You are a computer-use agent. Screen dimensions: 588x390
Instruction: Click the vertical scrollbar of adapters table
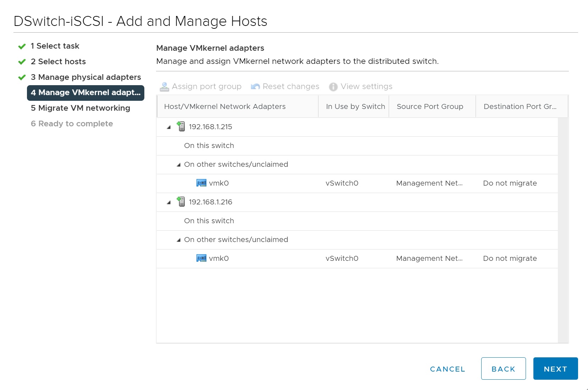click(563, 230)
